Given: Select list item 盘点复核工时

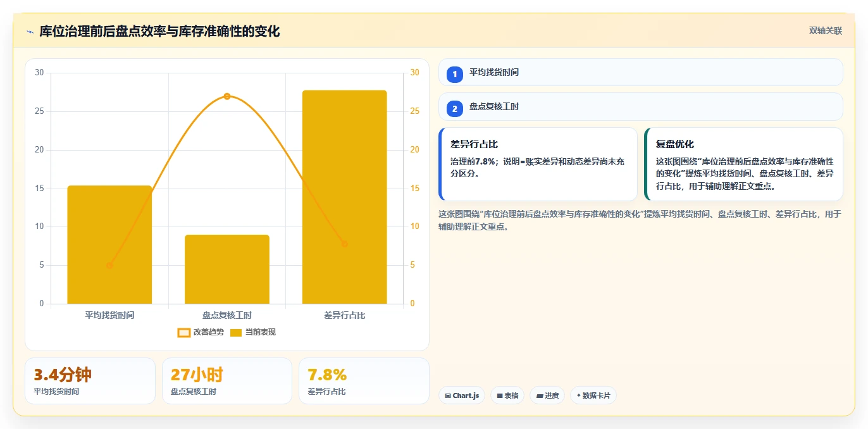Looking at the screenshot, I should [x=641, y=106].
